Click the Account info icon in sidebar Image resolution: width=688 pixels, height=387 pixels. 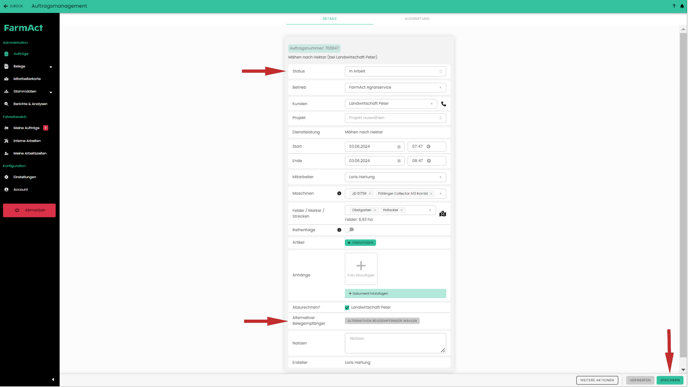[x=6, y=190]
